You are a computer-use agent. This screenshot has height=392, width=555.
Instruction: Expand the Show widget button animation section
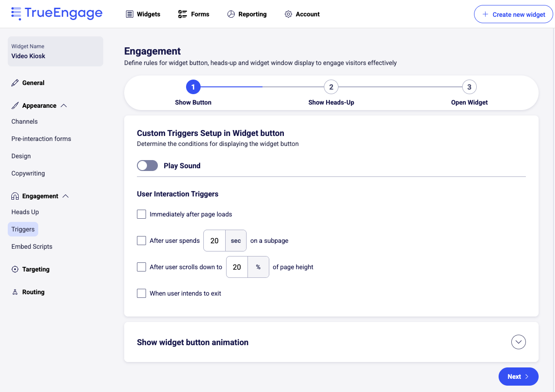518,342
